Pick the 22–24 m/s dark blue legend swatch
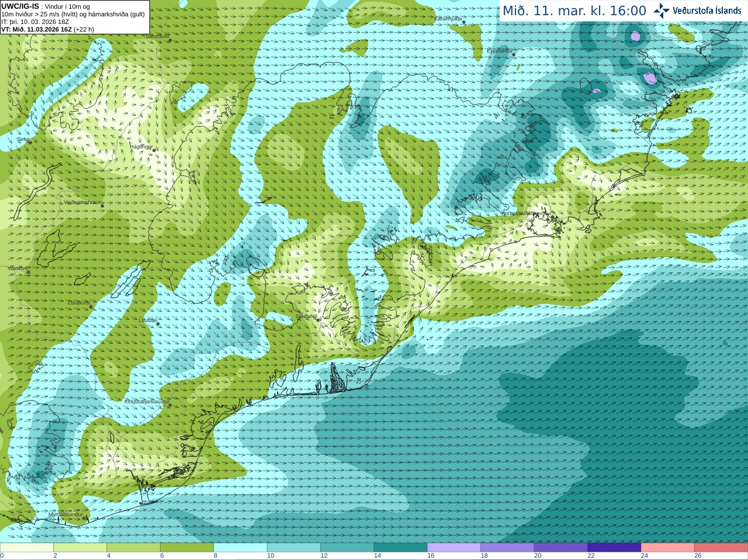The width and height of the screenshot is (748, 560). (614, 547)
